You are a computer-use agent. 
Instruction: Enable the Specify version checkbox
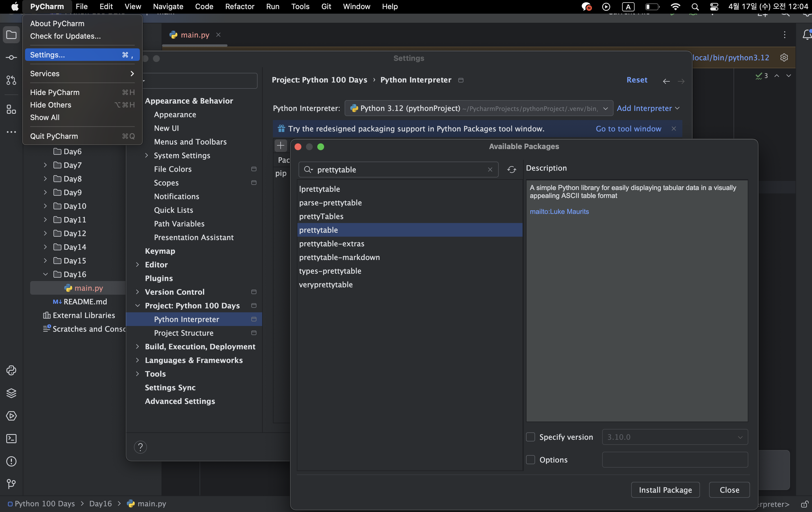point(531,437)
